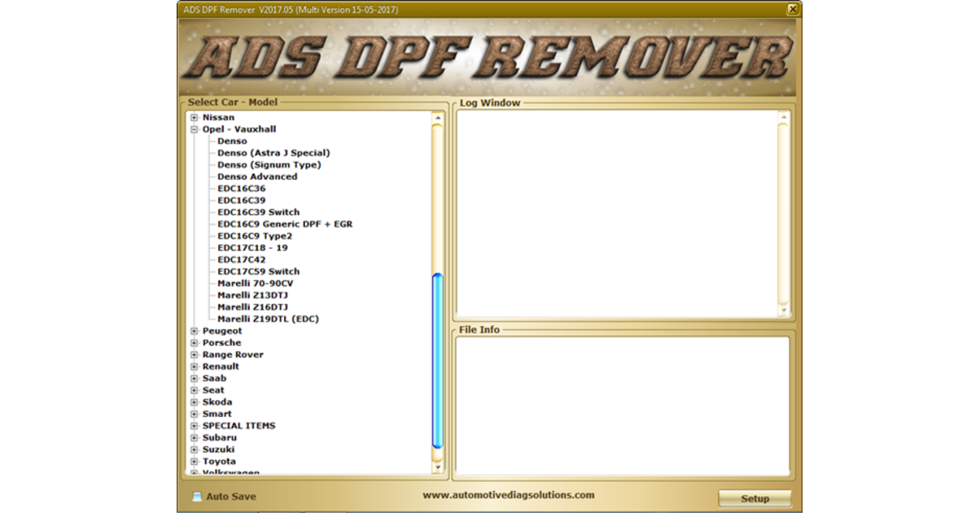Select the EDC17C59 Switch entry
This screenshot has width=980, height=513.
point(258,270)
